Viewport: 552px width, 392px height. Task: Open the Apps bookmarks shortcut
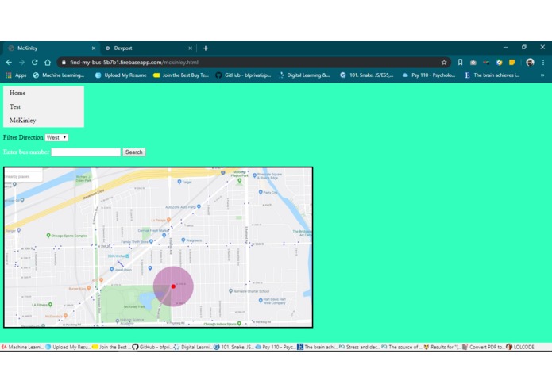[x=16, y=75]
